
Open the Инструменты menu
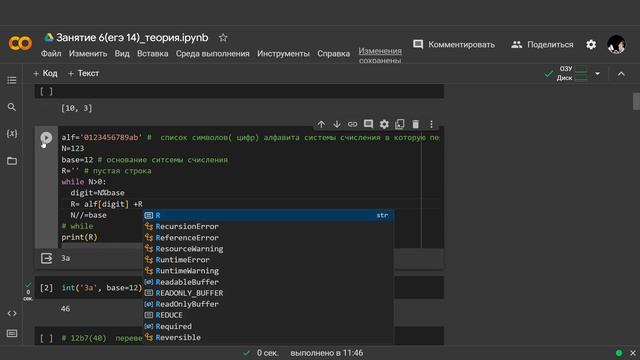283,53
